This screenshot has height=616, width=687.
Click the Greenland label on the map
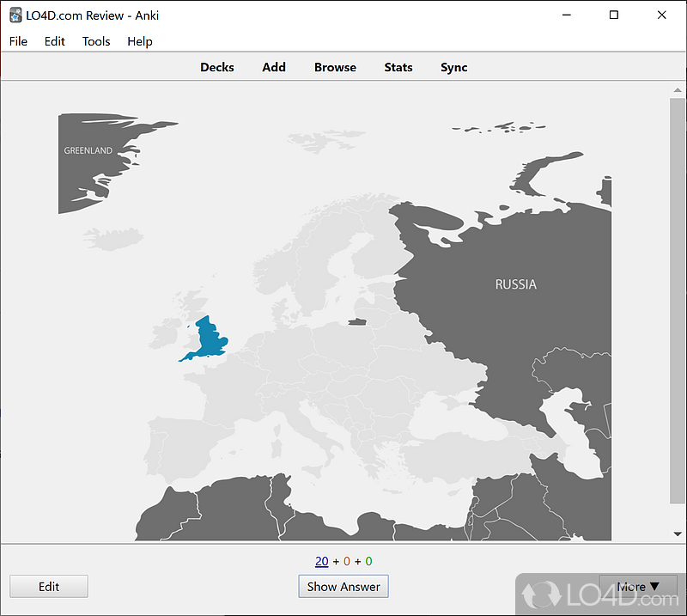click(88, 150)
